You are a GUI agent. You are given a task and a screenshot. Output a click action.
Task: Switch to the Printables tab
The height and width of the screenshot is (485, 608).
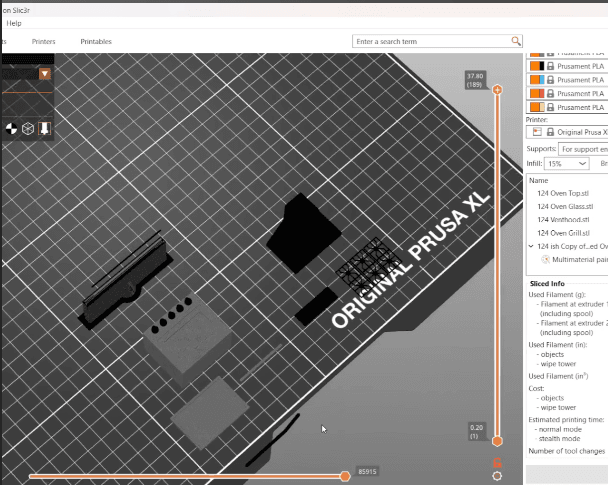[96, 41]
